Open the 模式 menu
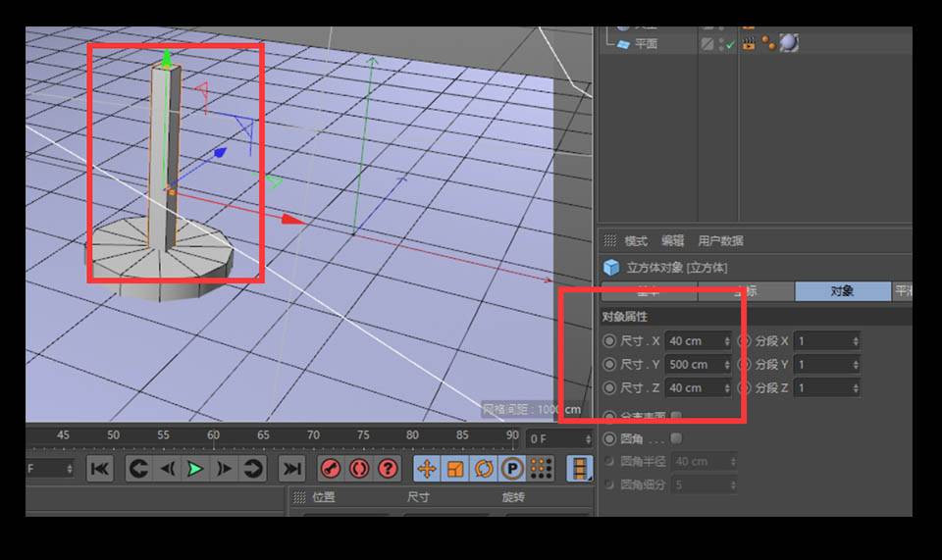Viewport: 942px width, 560px height. 636,240
